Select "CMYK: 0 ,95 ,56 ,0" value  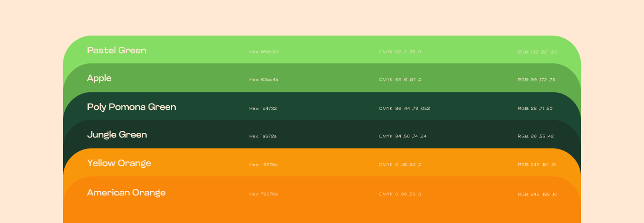coord(400,194)
